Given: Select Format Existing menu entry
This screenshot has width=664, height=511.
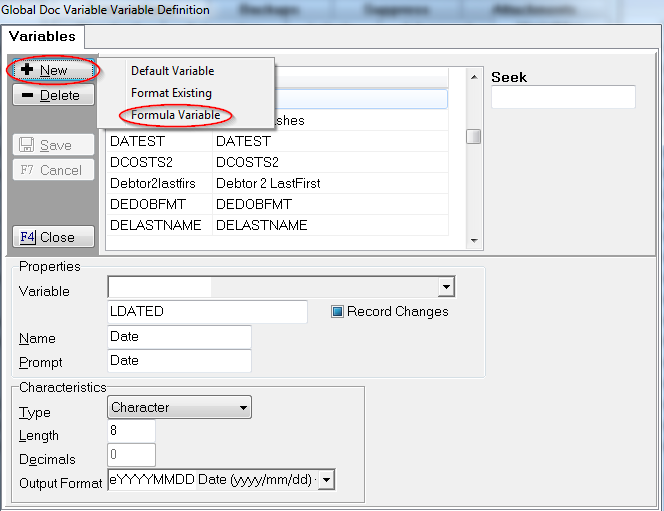Looking at the screenshot, I should (x=171, y=93).
